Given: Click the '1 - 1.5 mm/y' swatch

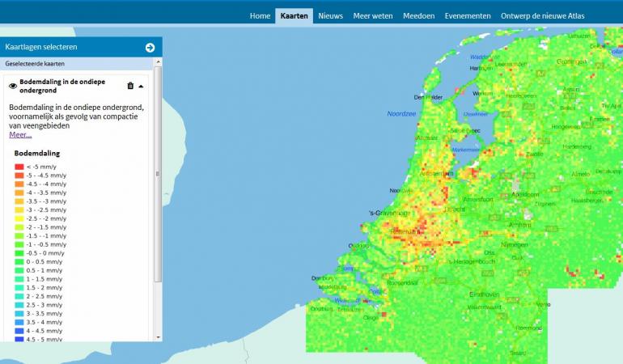Looking at the screenshot, I should [19, 279].
